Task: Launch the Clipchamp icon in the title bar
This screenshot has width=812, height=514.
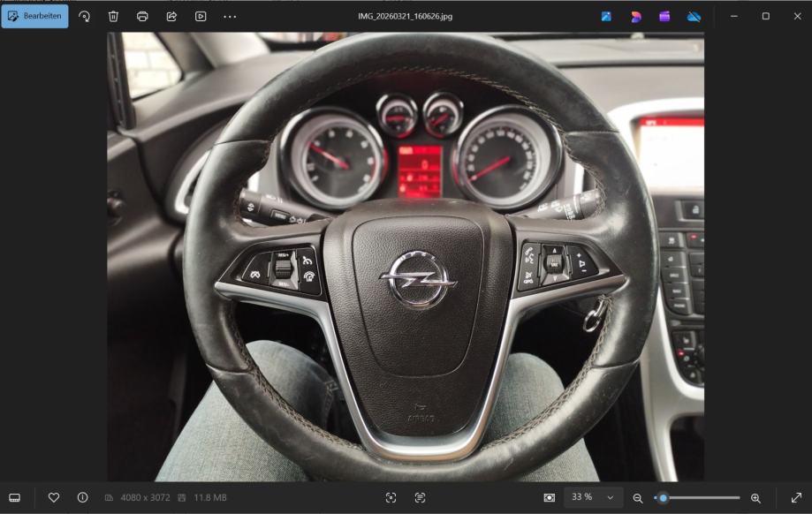Action: 636,17
